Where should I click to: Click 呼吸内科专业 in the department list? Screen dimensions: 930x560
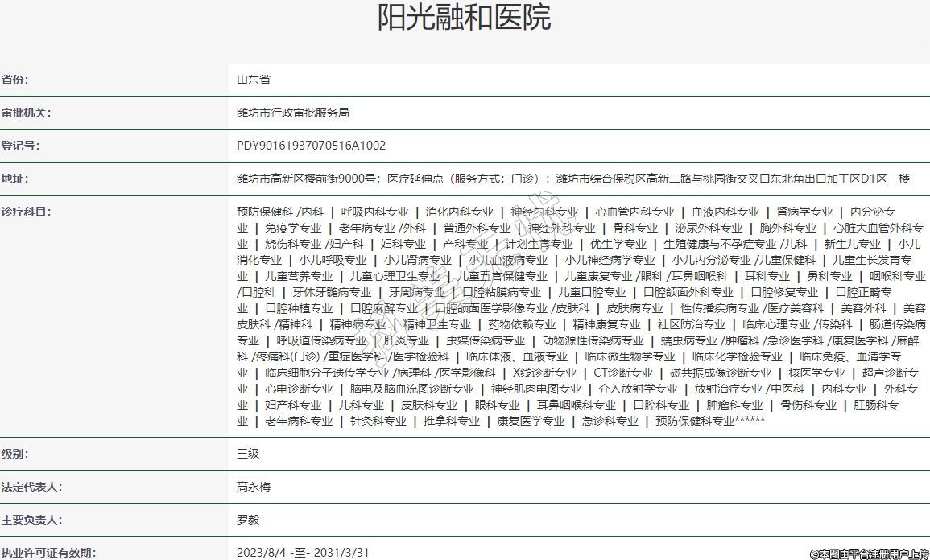pyautogui.click(x=374, y=212)
